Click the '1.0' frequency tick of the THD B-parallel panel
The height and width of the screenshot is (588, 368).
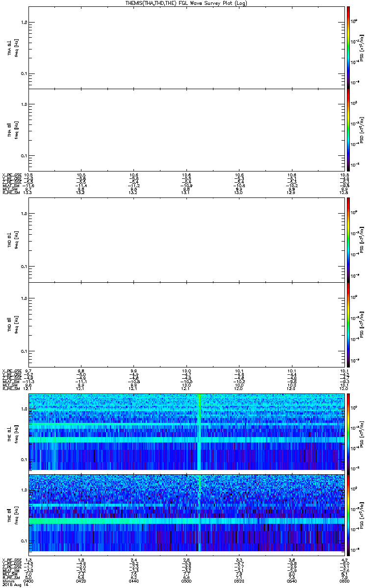tap(25, 298)
